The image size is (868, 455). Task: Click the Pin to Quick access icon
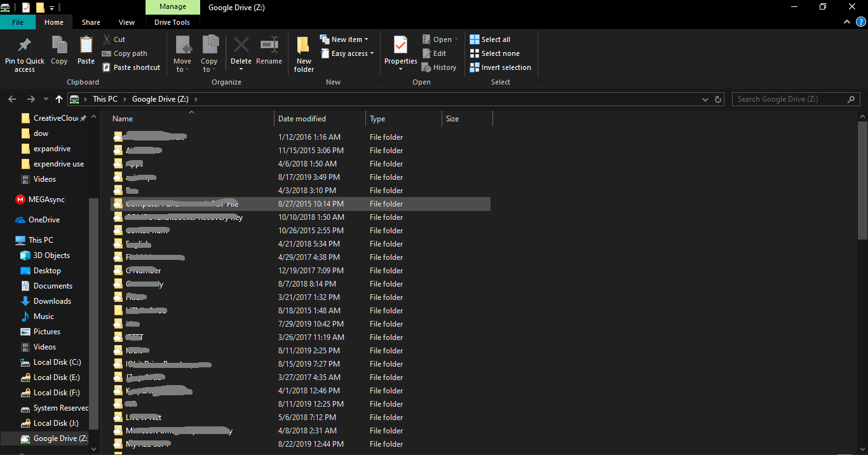24,46
